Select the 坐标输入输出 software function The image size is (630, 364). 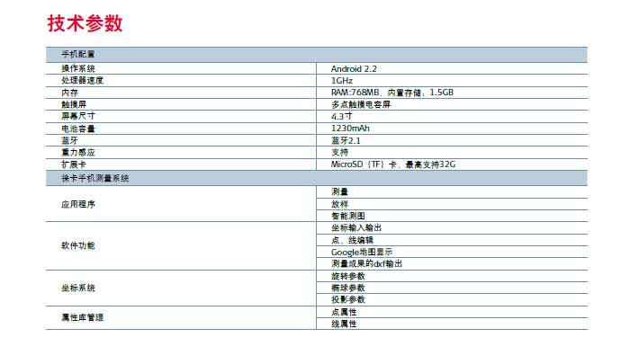[x=356, y=228]
